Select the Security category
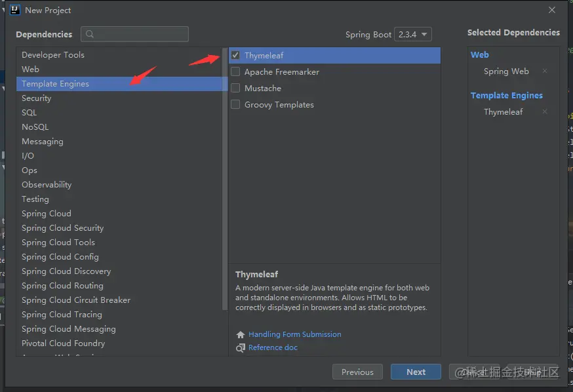The height and width of the screenshot is (392, 573). tap(119, 98)
